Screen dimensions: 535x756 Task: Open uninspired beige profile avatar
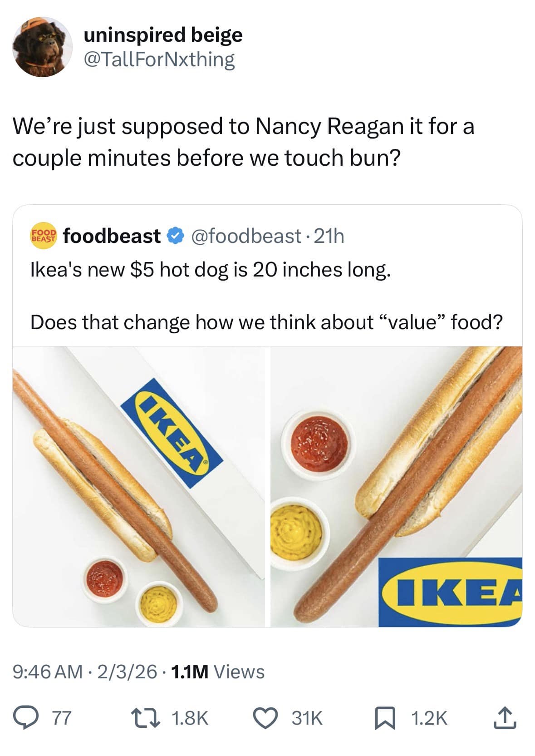[x=42, y=47]
